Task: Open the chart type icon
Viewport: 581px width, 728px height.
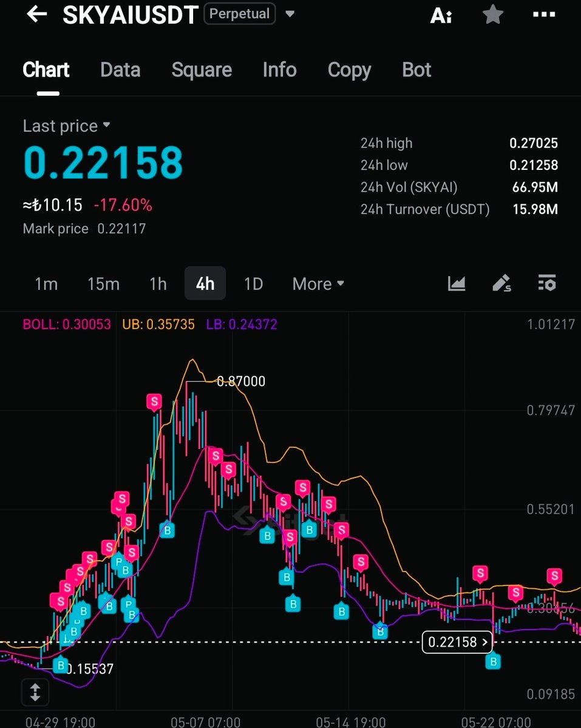Action: coord(457,283)
